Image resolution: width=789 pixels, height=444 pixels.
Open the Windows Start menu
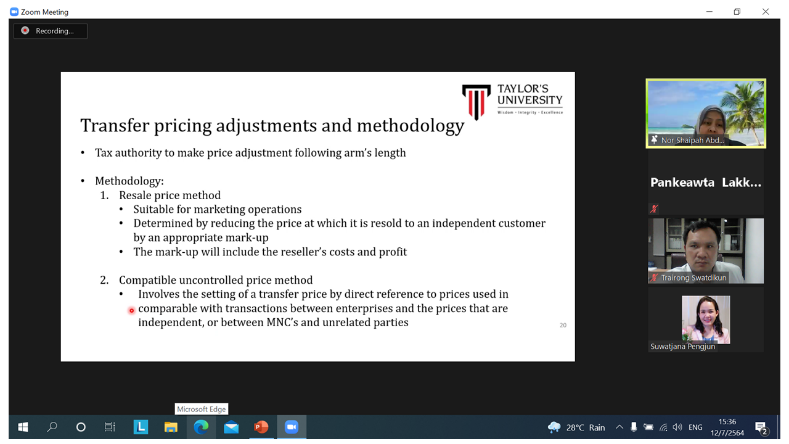22,427
